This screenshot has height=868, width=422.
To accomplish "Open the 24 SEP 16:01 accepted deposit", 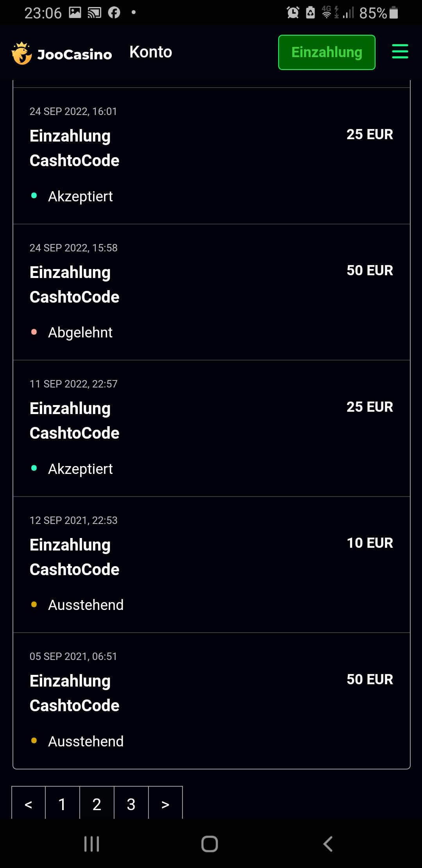I will pyautogui.click(x=211, y=156).
